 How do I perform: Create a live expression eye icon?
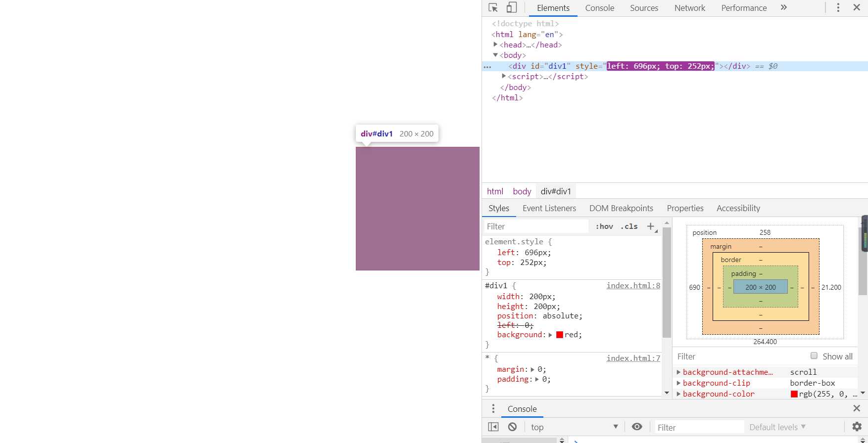(x=637, y=427)
